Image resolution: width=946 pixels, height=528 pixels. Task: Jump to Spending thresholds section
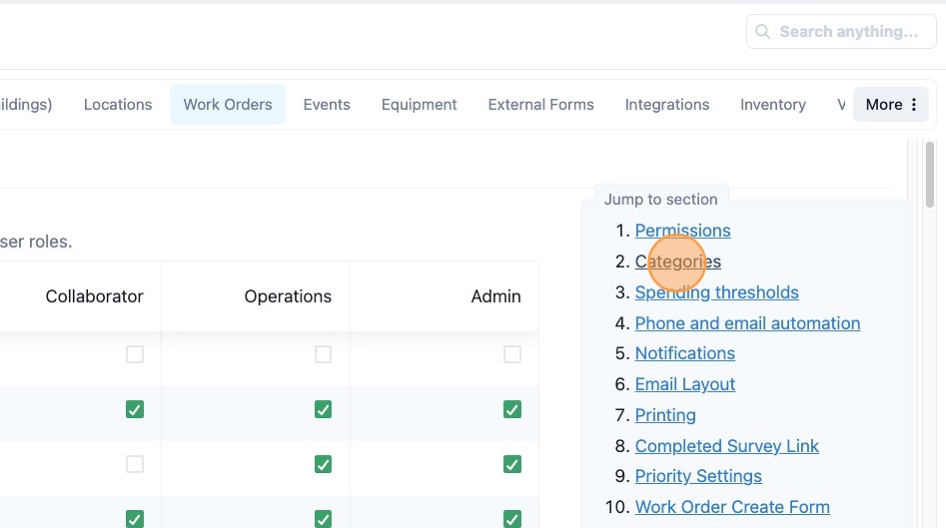coord(716,292)
